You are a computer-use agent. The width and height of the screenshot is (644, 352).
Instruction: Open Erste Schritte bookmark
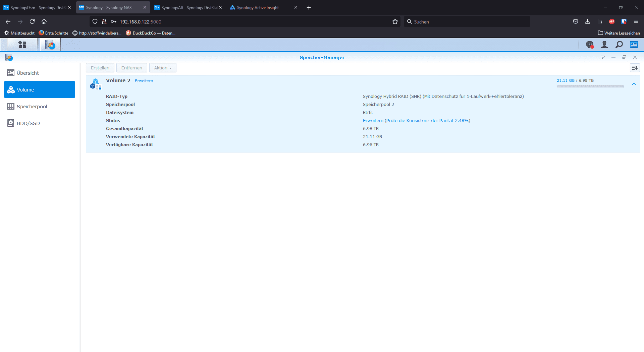point(53,33)
